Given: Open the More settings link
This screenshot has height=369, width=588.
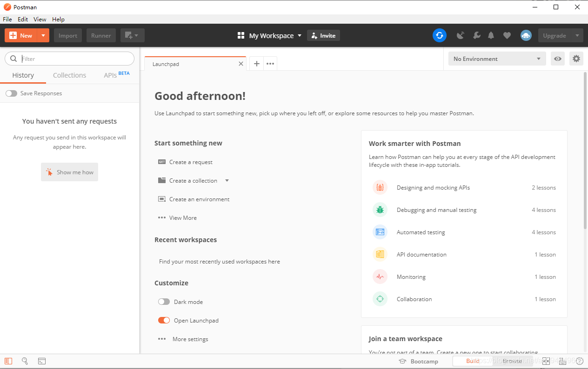Looking at the screenshot, I should pos(190,339).
